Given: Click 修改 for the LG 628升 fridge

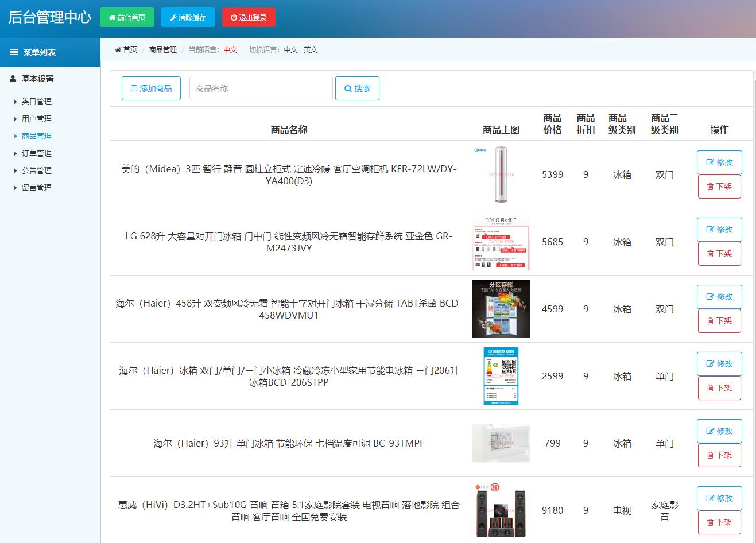Looking at the screenshot, I should pyautogui.click(x=719, y=230).
